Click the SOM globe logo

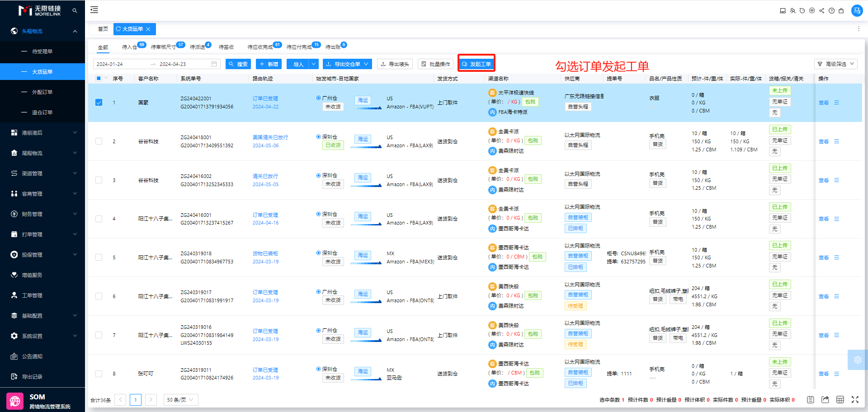coord(15,401)
